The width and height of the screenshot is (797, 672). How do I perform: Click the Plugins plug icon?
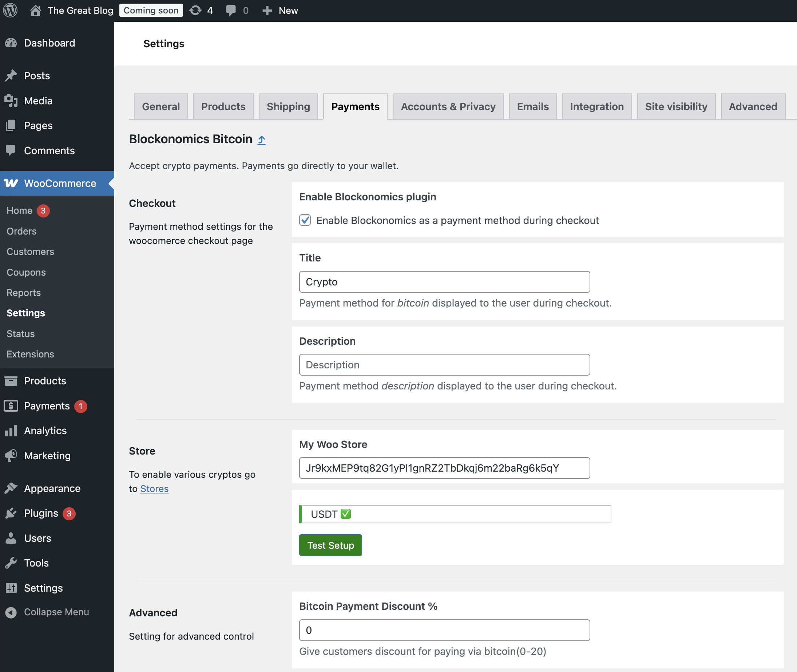click(11, 513)
